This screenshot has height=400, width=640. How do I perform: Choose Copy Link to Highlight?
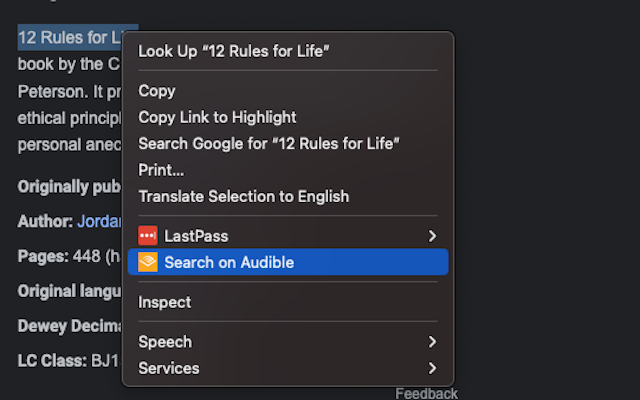[288, 117]
